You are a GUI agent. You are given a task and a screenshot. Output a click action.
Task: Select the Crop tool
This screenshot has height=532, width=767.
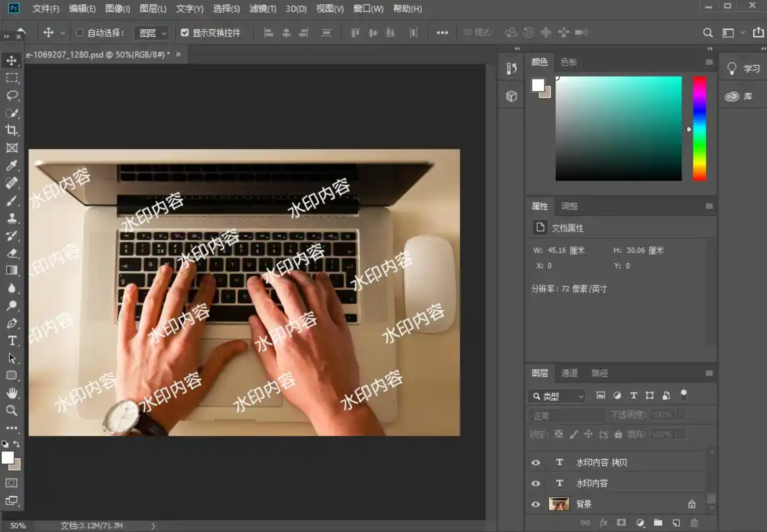(12, 130)
